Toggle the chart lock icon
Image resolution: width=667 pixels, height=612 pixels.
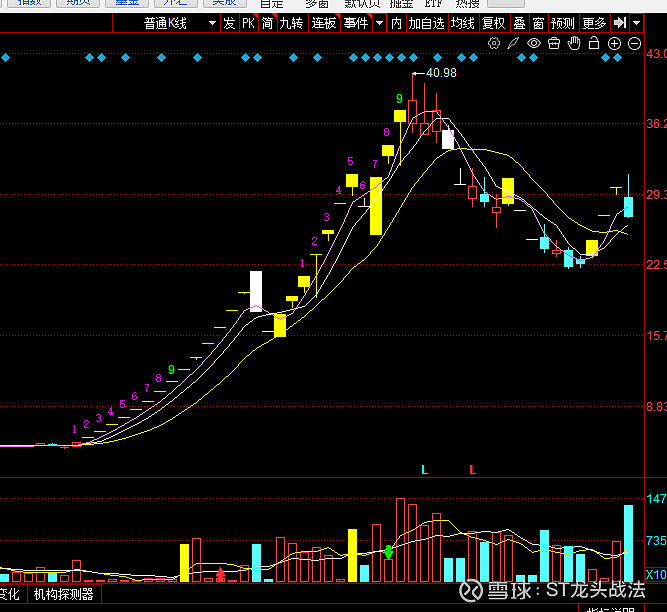tap(594, 43)
